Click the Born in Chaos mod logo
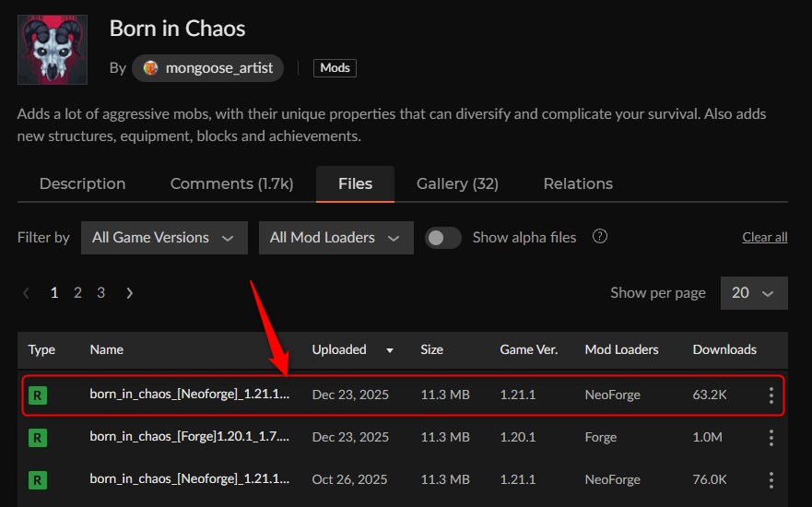 click(53, 50)
